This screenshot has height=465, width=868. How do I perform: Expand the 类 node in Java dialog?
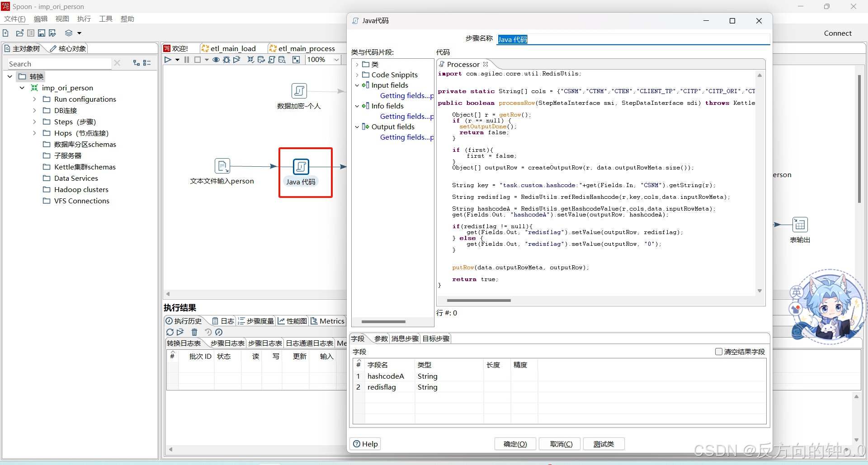(357, 65)
